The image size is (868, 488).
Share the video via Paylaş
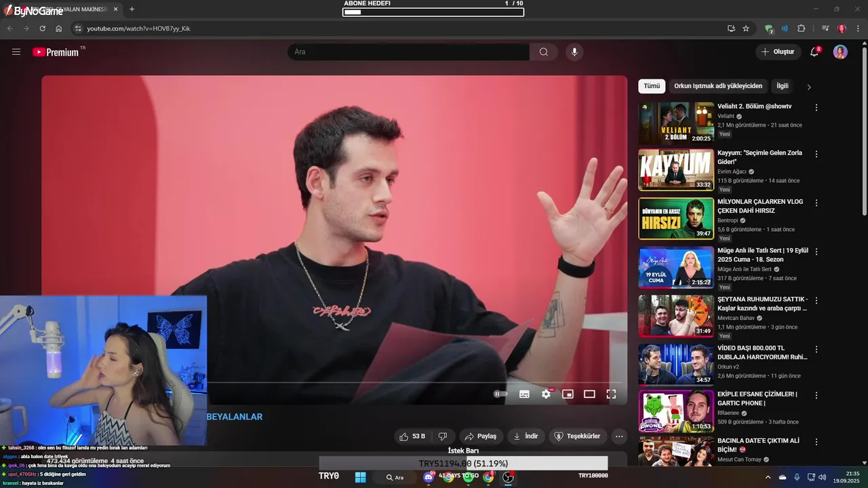[x=481, y=436]
